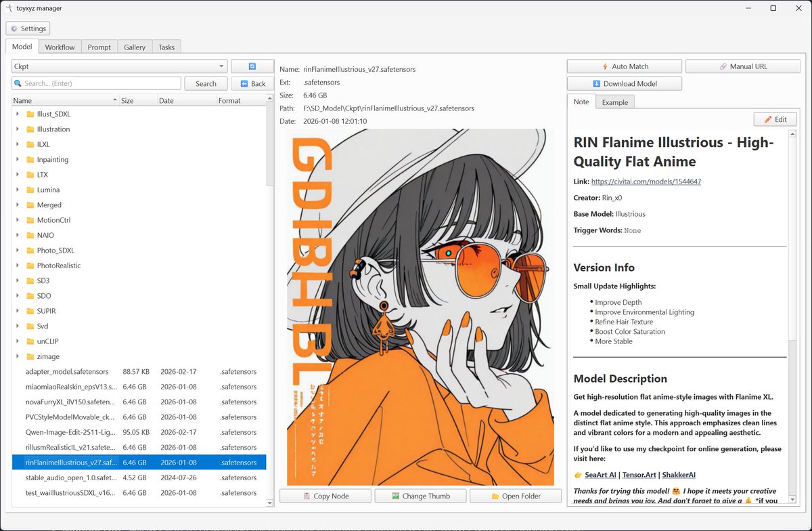Select the PVCStyleModelMovable file
This screenshot has height=531, width=812.
[139, 417]
